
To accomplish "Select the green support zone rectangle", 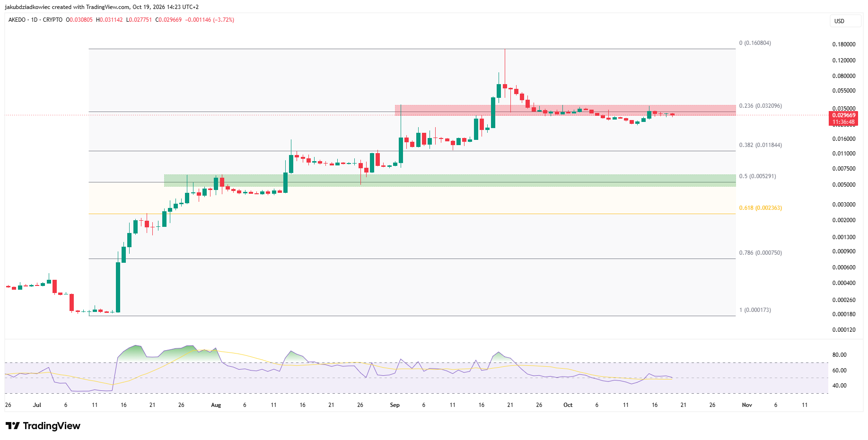I will coord(450,181).
